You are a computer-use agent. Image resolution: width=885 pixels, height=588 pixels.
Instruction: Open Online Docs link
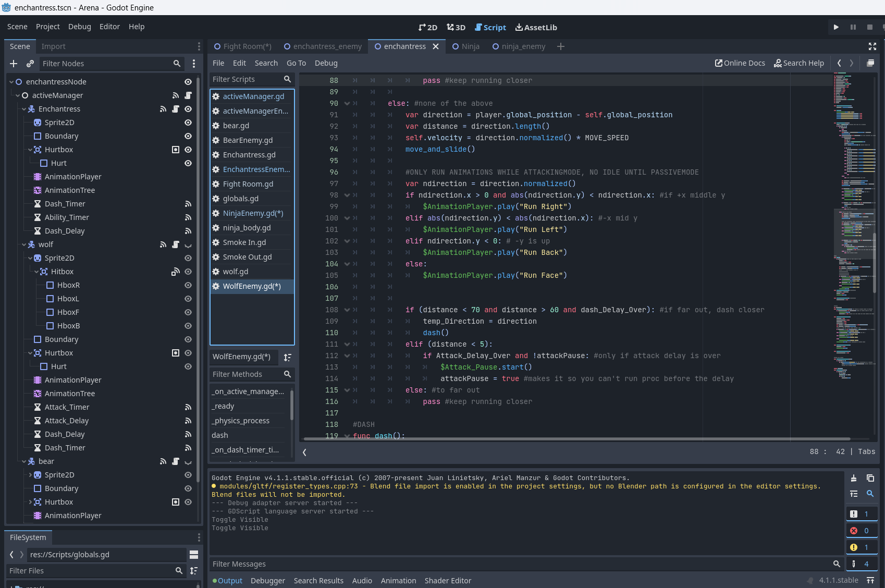pos(740,63)
